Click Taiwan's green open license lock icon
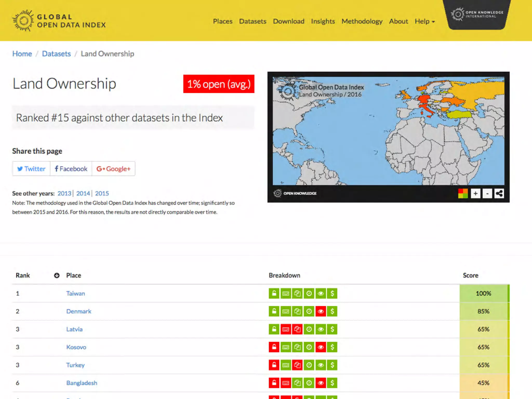Screen dimensions: 532x399 click(274, 294)
